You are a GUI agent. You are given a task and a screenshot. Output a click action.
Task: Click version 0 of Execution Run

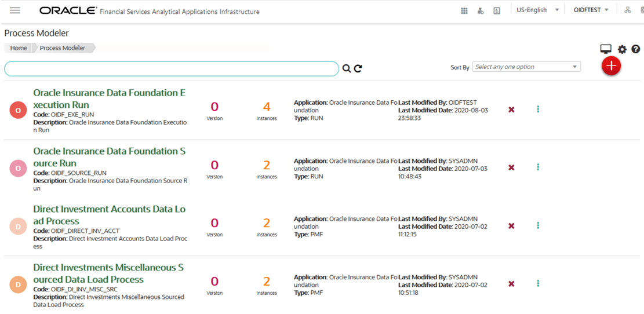tap(214, 107)
